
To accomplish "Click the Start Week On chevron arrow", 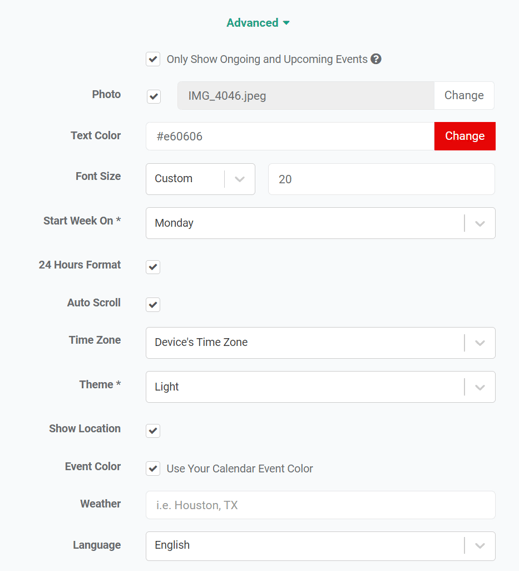I will (480, 223).
